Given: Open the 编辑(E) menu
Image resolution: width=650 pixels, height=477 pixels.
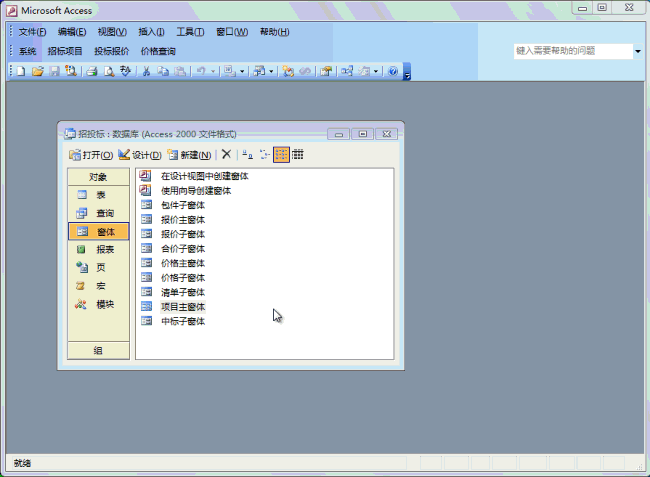Looking at the screenshot, I should [72, 32].
